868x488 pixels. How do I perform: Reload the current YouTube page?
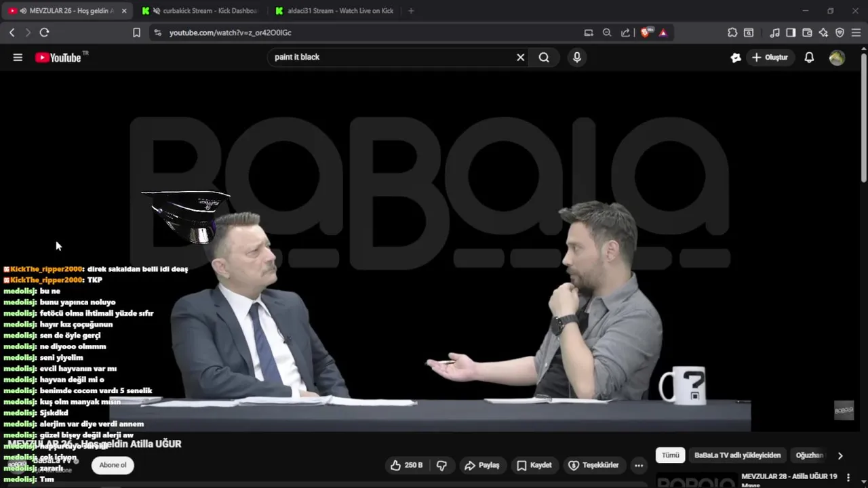[x=44, y=33]
